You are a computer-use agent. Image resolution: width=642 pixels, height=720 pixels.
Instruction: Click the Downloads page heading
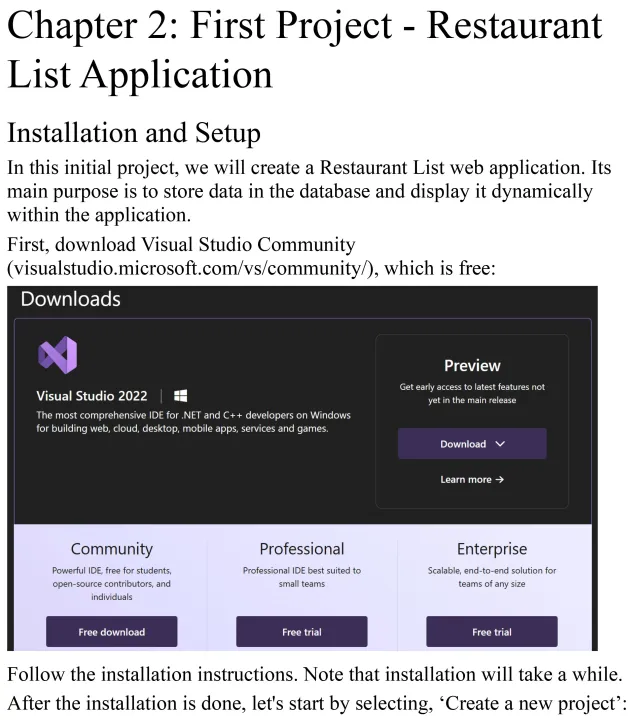click(70, 299)
